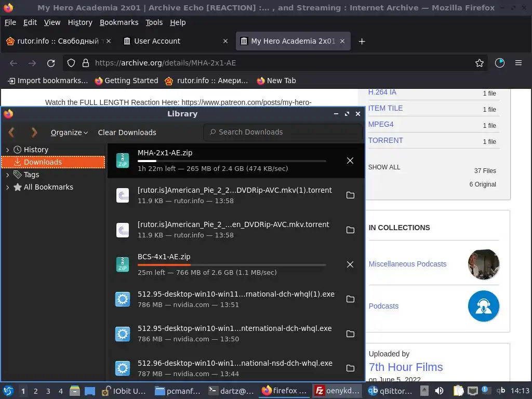Image resolution: width=532 pixels, height=399 pixels.
Task: Open the File menu
Action: (10, 22)
